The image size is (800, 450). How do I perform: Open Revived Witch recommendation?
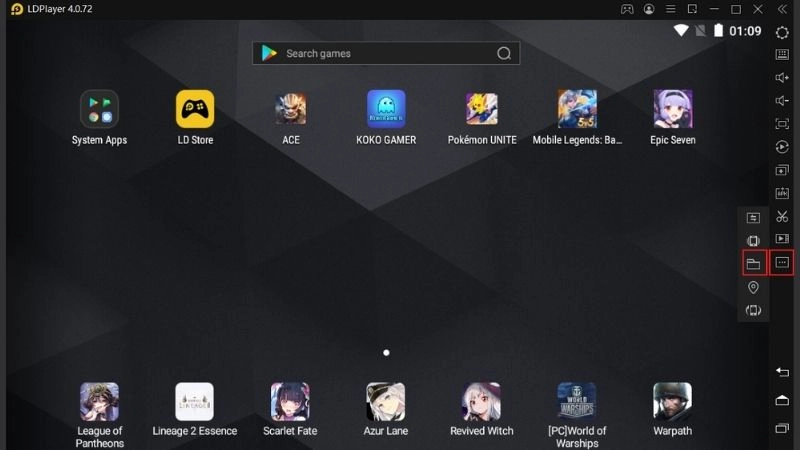[x=482, y=402]
